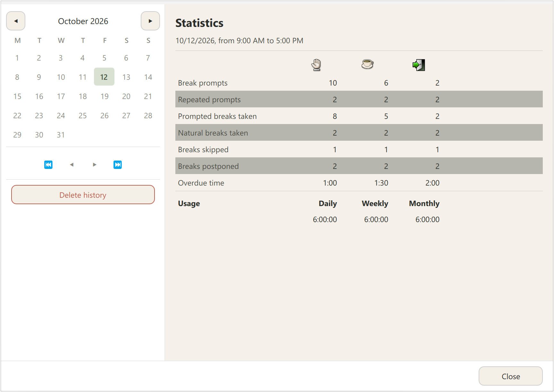Click the Statistics heading
554x392 pixels.
(199, 23)
